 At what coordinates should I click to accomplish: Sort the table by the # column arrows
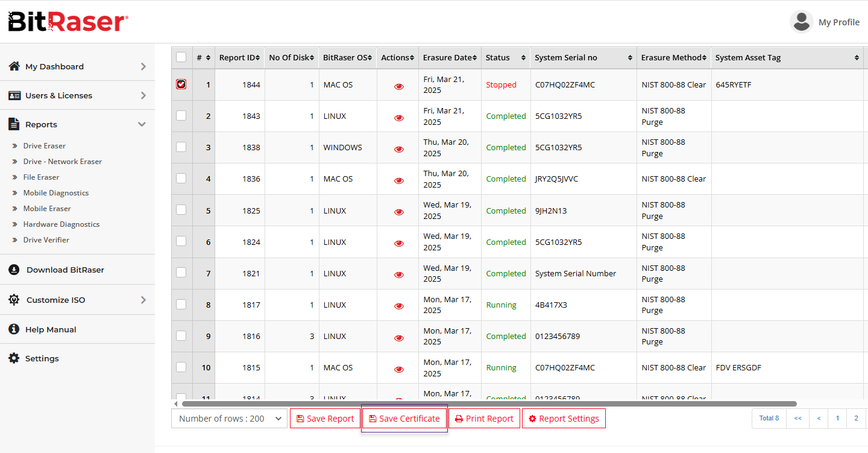[x=209, y=58]
